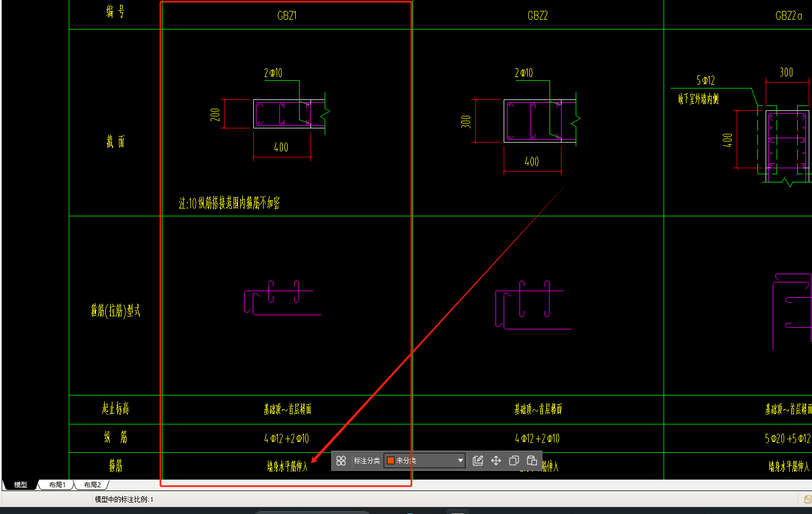This screenshot has height=514, width=812.
Task: Select the 200 height dimension of GBZ1
Action: tap(216, 114)
